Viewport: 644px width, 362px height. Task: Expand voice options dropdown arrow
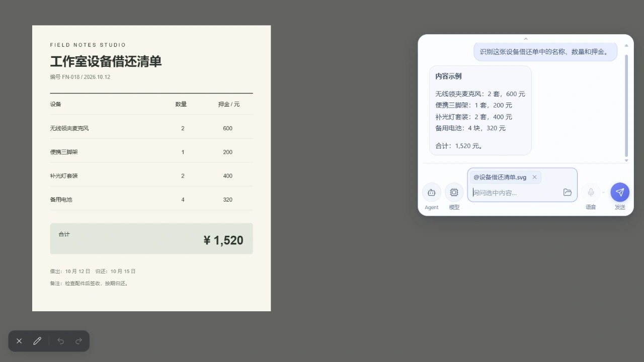point(604,193)
